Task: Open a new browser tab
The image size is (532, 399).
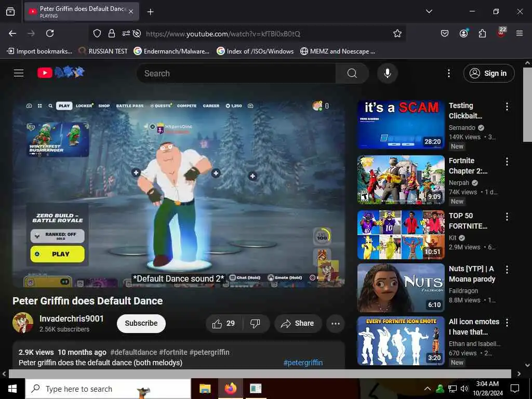Action: [150, 12]
